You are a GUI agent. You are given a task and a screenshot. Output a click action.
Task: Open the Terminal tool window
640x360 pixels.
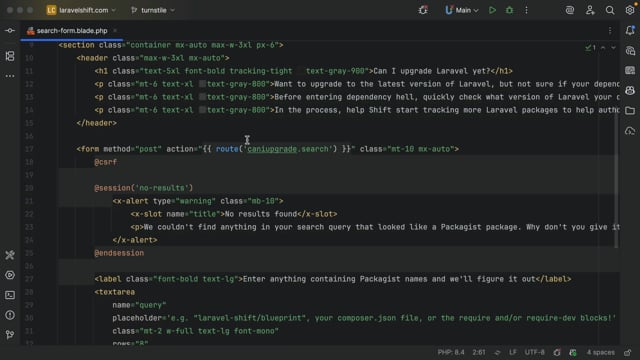point(10,295)
